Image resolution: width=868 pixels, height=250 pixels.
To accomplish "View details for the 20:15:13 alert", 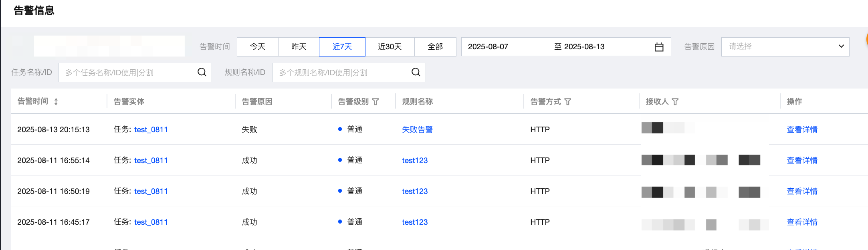I will click(802, 129).
